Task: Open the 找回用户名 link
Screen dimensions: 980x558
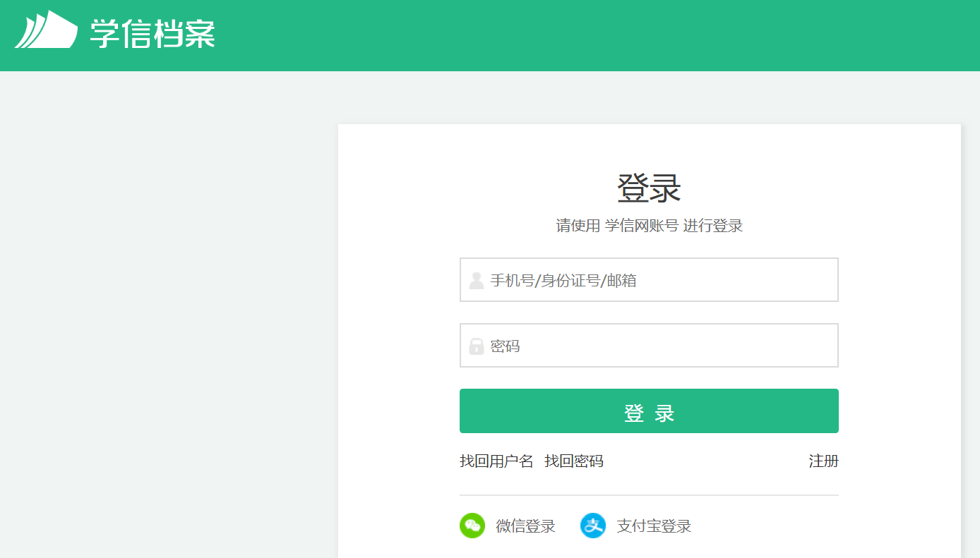Action: [496, 461]
